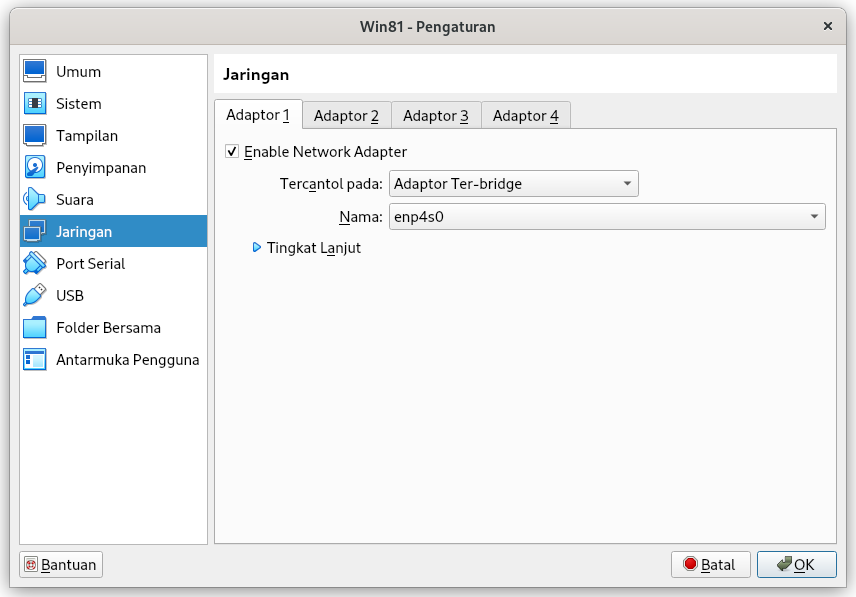This screenshot has width=856, height=597.
Task: Open the Nama enp4s0 dropdown
Action: click(607, 217)
